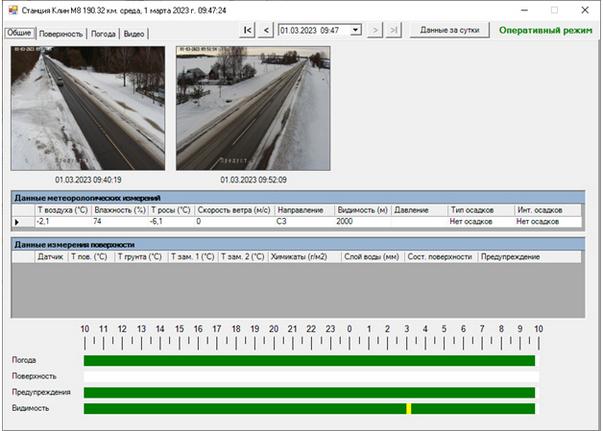Go to previous record arrow button
603x431 pixels.
coord(266,30)
